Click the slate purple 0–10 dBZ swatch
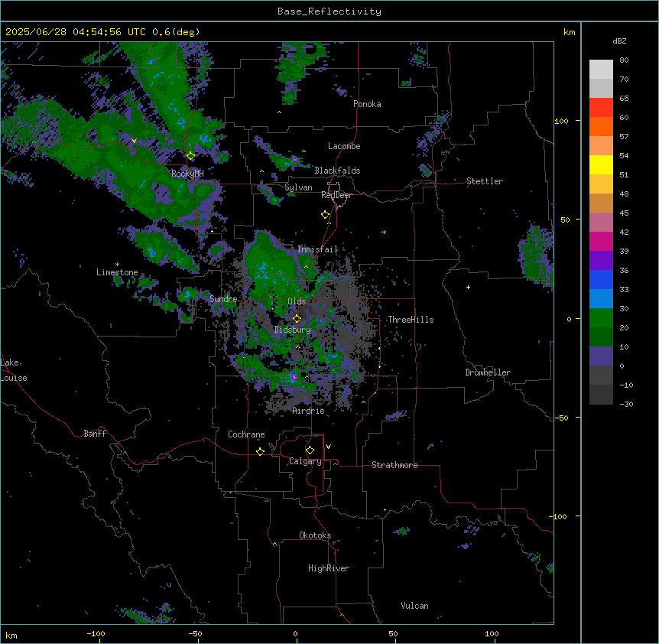Viewport: 659px width, 644px height. [601, 356]
